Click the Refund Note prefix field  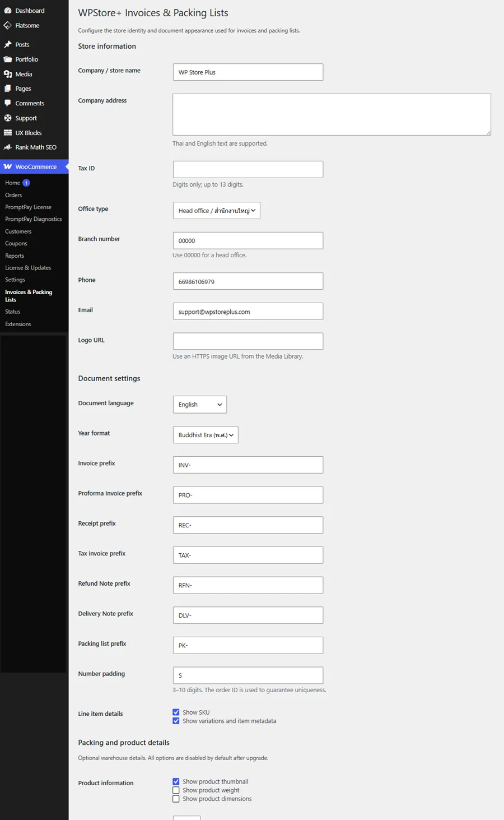click(248, 585)
